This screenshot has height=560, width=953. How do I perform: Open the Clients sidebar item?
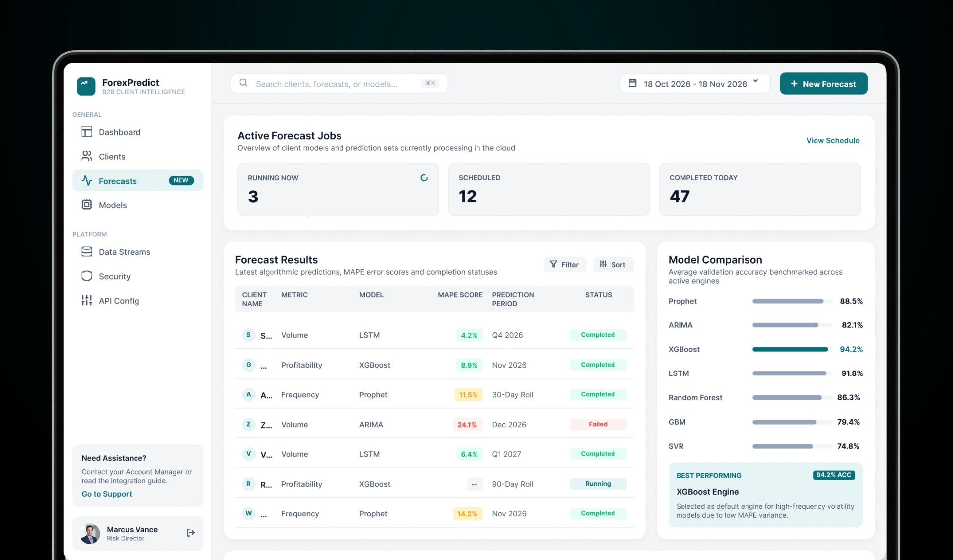point(137,157)
